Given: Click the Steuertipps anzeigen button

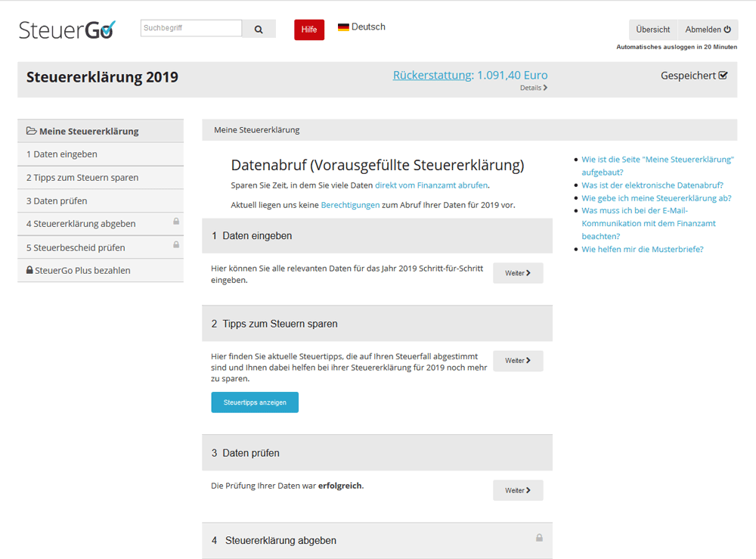Looking at the screenshot, I should point(254,402).
